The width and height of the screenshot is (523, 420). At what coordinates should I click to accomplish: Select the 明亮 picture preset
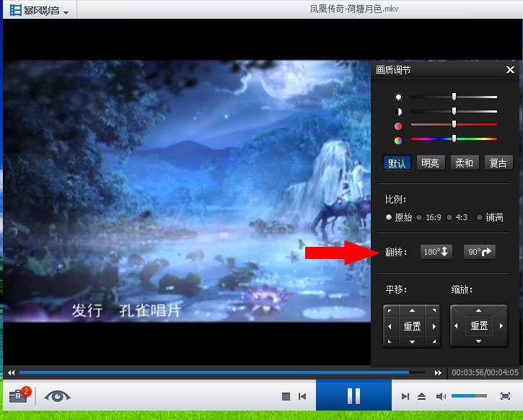point(431,163)
